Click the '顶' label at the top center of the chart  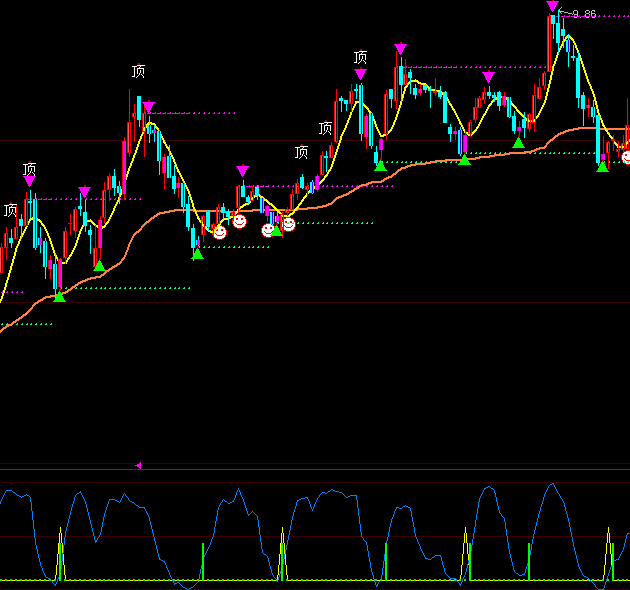pos(360,57)
